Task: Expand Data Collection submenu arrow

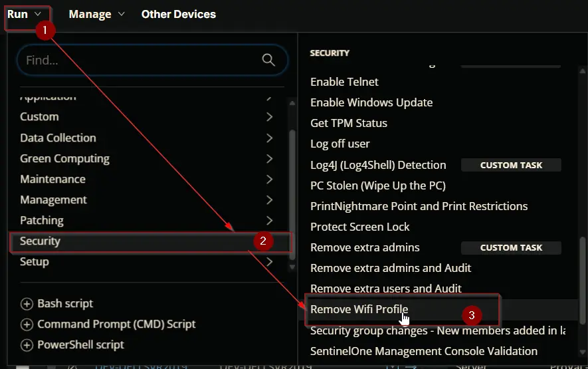Action: click(269, 138)
